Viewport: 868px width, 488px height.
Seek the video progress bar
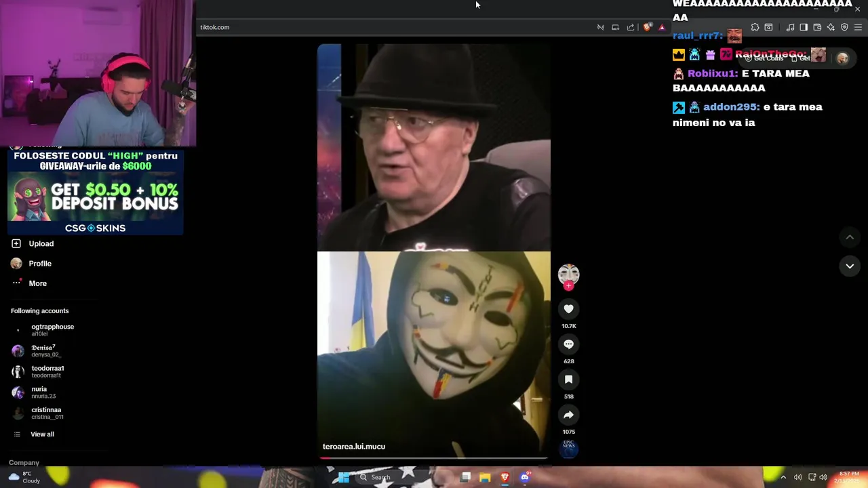(x=434, y=459)
